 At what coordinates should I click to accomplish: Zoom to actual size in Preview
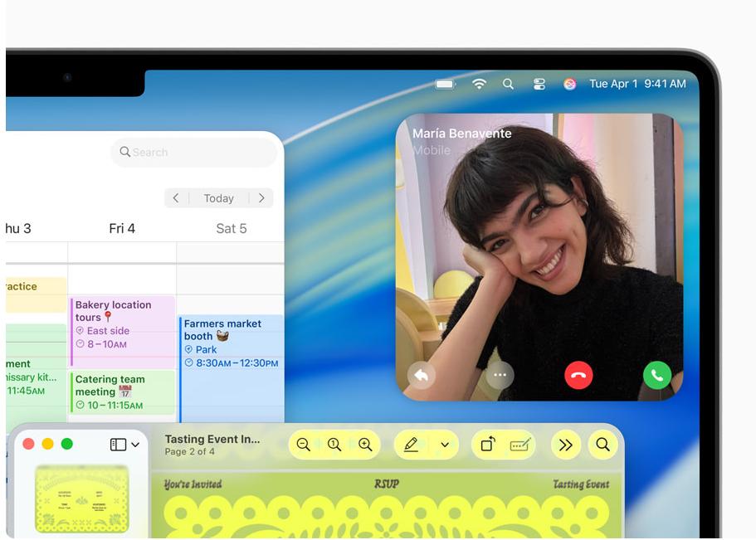tap(334, 445)
